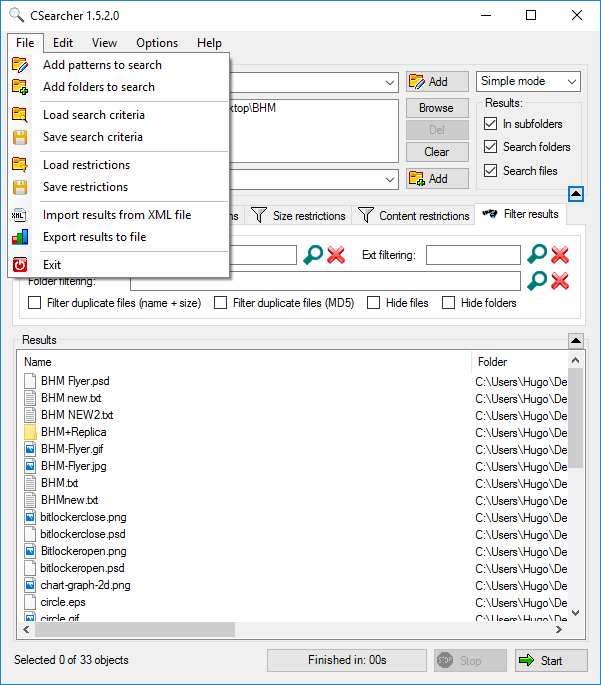Viewport: 601px width, 685px height.
Task: Check the Hide folders checkbox
Action: point(449,303)
